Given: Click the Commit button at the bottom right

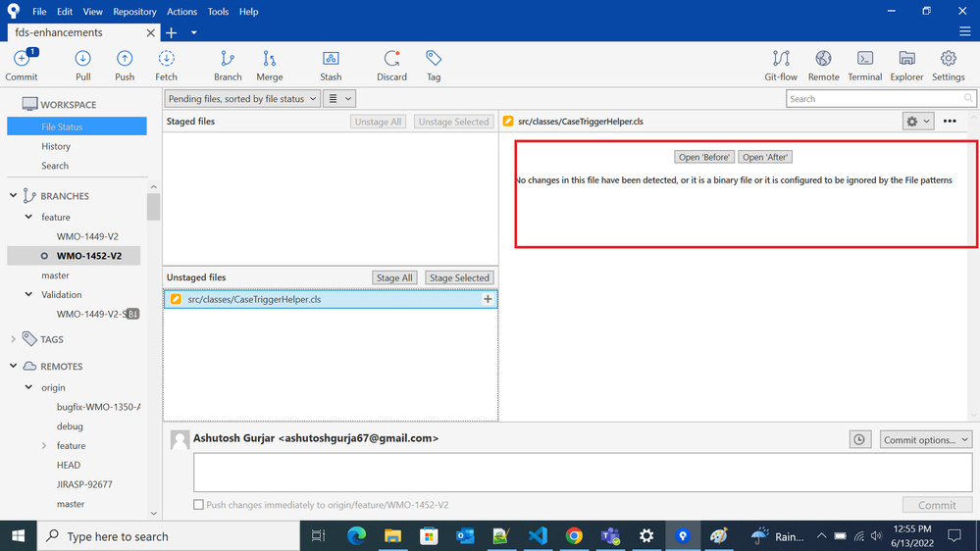Looking at the screenshot, I should point(937,505).
